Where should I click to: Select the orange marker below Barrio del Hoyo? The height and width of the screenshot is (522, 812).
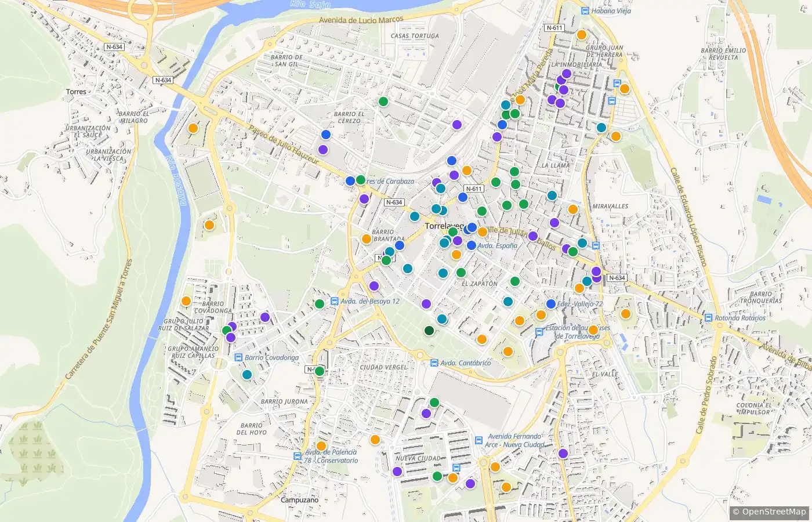[x=321, y=446]
